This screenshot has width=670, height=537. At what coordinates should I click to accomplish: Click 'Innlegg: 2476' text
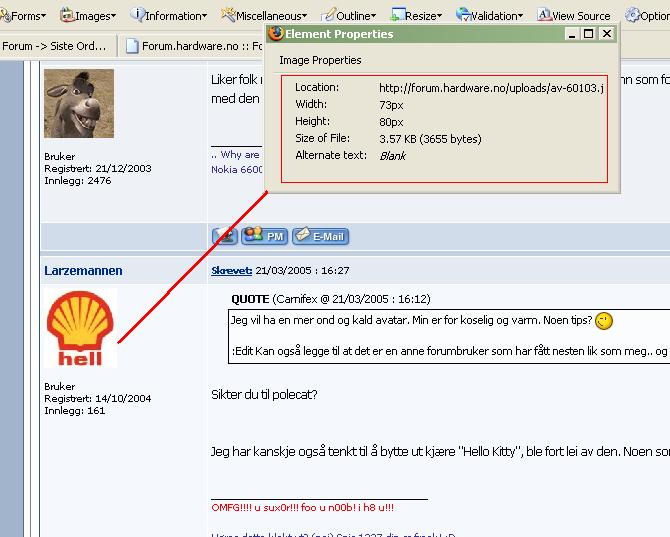[x=78, y=181]
